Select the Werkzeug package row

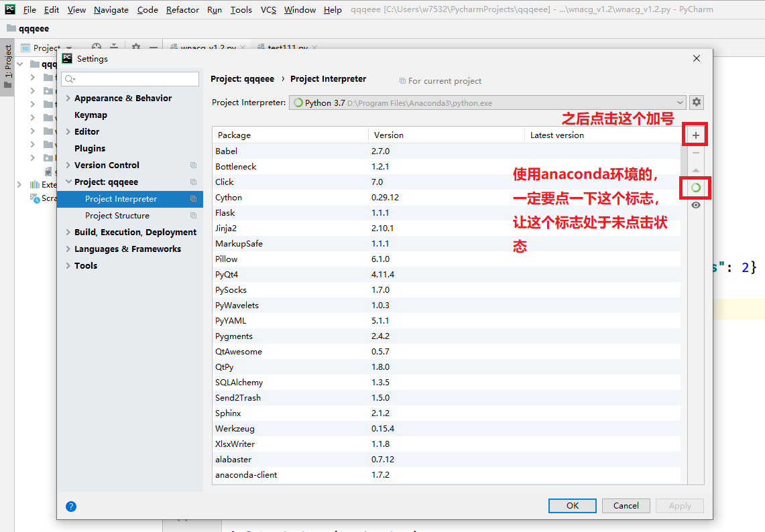pyautogui.click(x=447, y=429)
